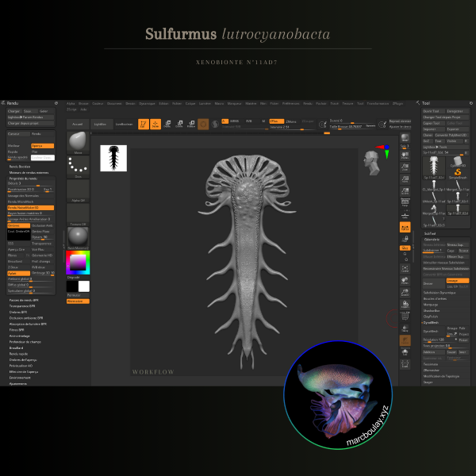The image size is (476, 476).
Task: Open the Dots stroke selector
Action: (x=78, y=167)
